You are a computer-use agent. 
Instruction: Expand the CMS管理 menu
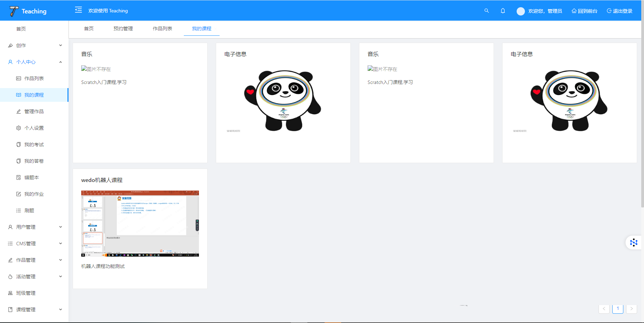coord(34,244)
